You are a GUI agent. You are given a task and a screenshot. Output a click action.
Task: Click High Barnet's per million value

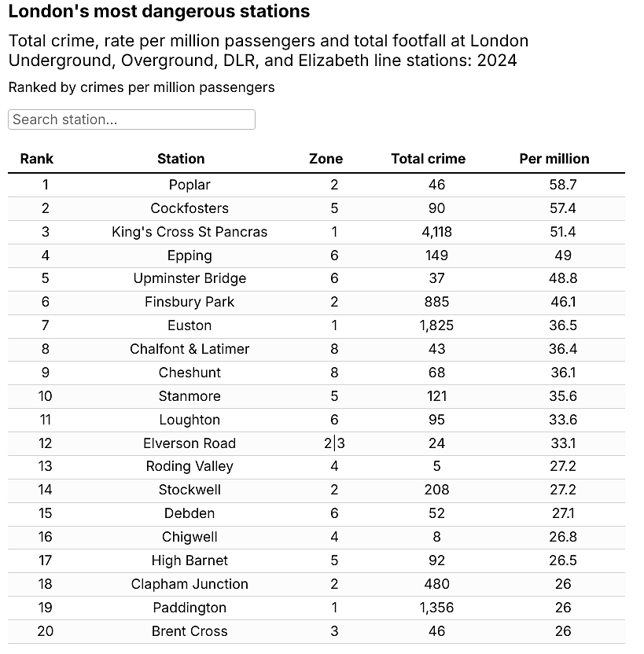[563, 560]
